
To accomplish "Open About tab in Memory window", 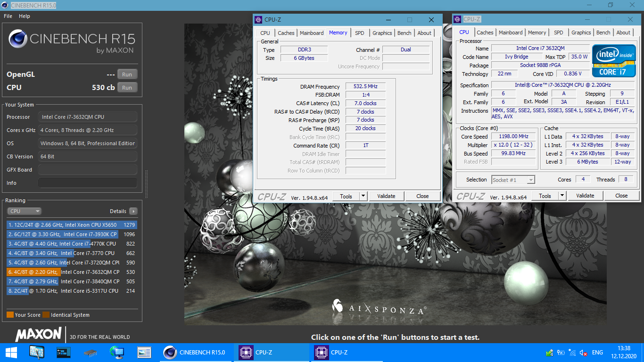I will pyautogui.click(x=424, y=33).
